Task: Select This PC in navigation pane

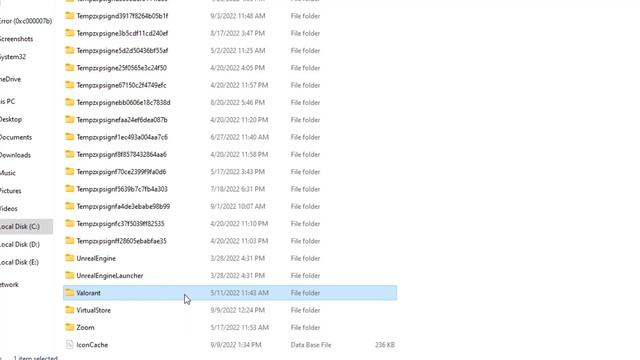Action: 7,101
